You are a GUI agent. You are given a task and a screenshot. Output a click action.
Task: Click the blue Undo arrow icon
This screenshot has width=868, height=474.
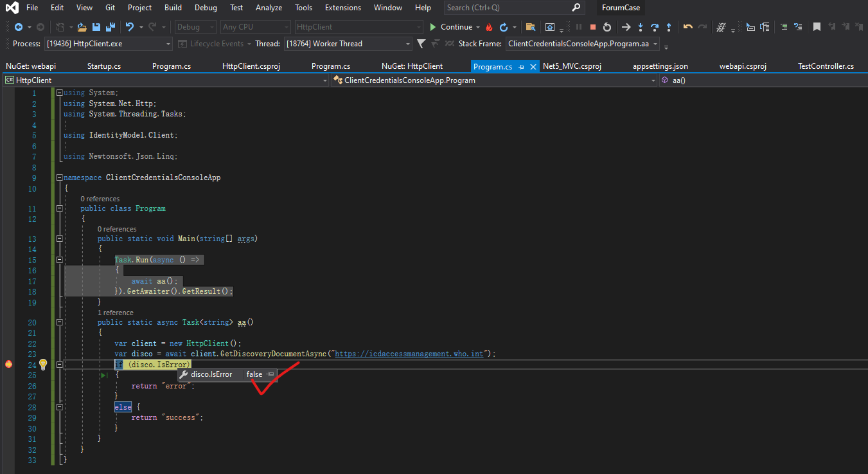coord(130,27)
